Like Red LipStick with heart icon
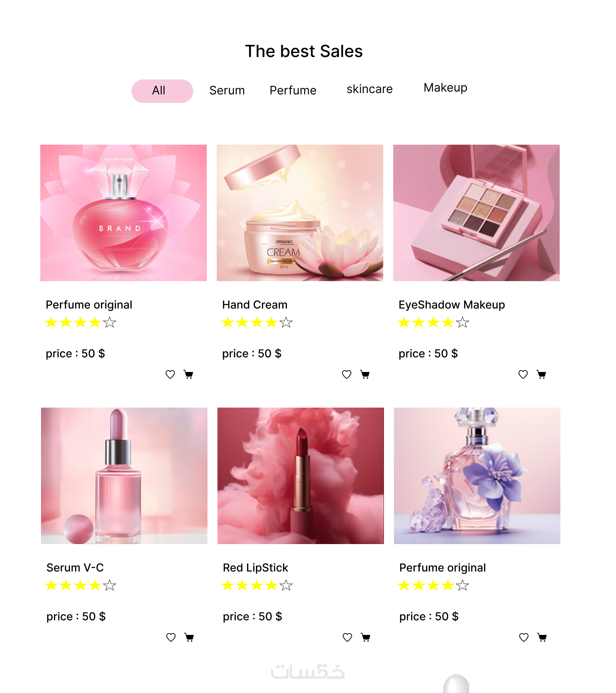Viewport: 616px width, 693px height. (347, 637)
